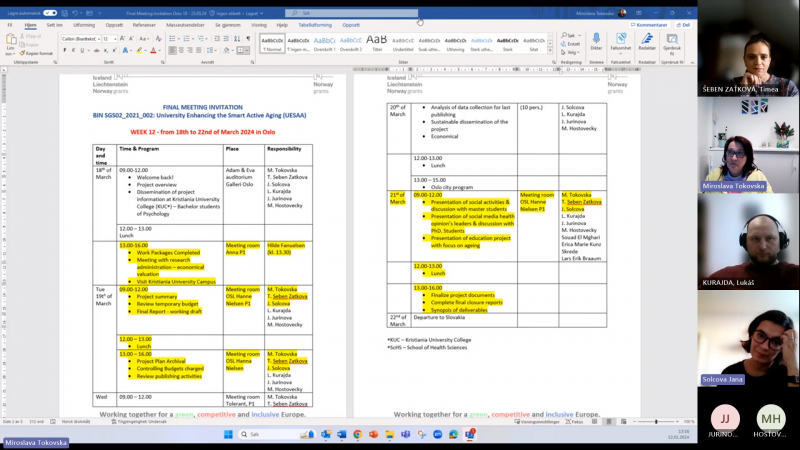Select the Normal style
The height and width of the screenshot is (450, 800).
click(x=272, y=43)
